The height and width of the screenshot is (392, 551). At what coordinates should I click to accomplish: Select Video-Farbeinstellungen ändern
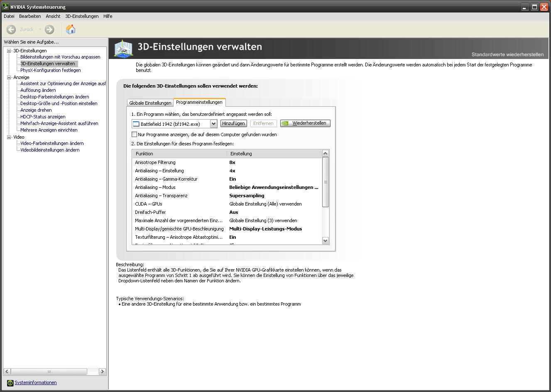[52, 143]
